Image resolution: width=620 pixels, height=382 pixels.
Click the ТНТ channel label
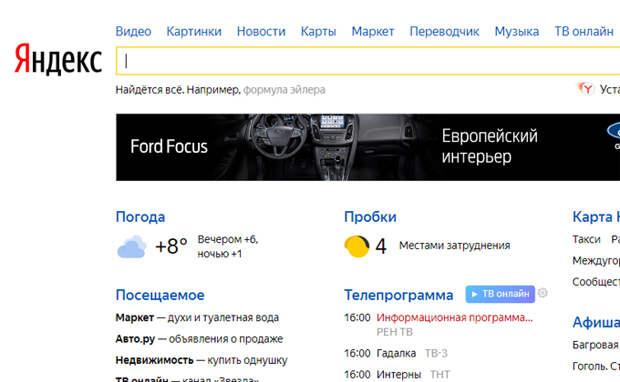point(440,374)
